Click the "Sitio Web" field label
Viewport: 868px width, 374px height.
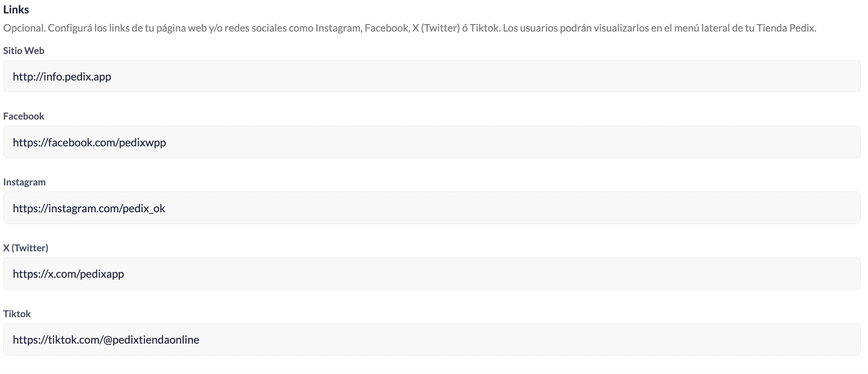(24, 50)
